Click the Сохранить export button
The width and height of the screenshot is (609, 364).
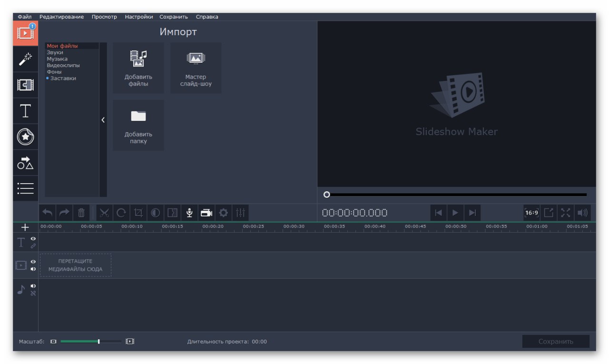point(556,341)
